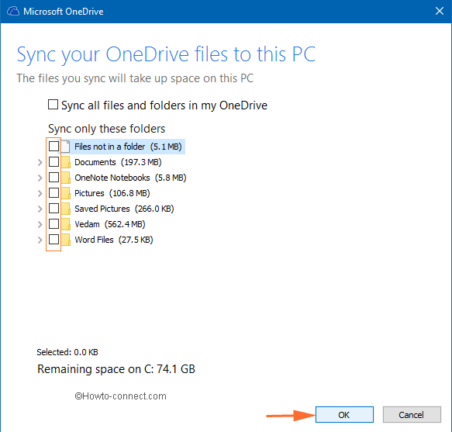
Task: Click 'Remaining space on C: 74.1 GB' text
Action: point(116,369)
